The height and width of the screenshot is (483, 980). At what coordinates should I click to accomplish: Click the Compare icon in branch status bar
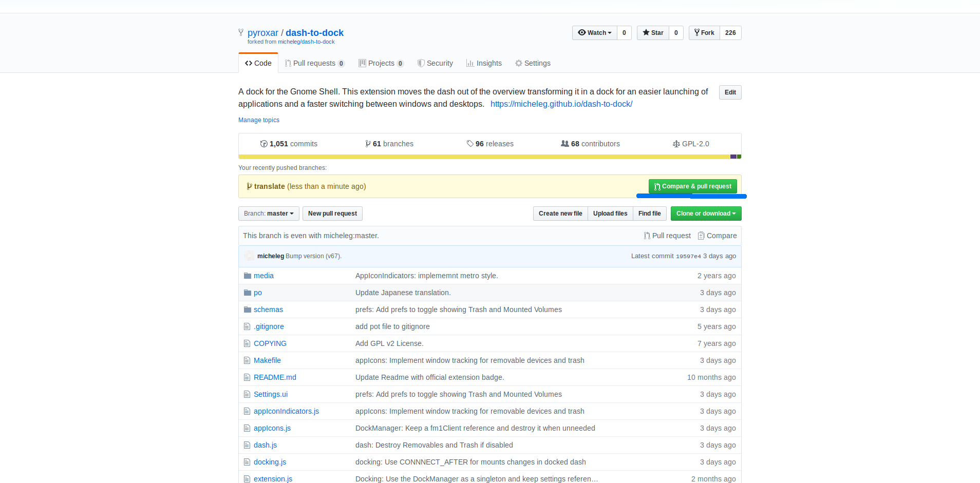click(x=701, y=236)
